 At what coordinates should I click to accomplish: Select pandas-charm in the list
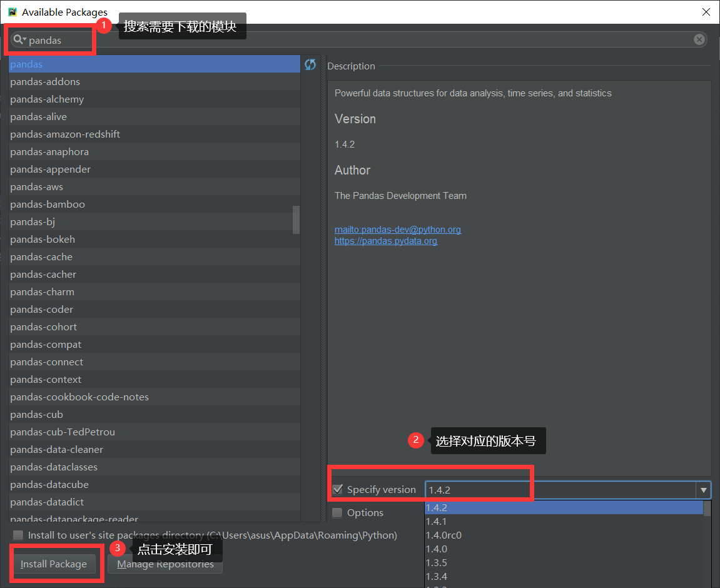point(155,292)
